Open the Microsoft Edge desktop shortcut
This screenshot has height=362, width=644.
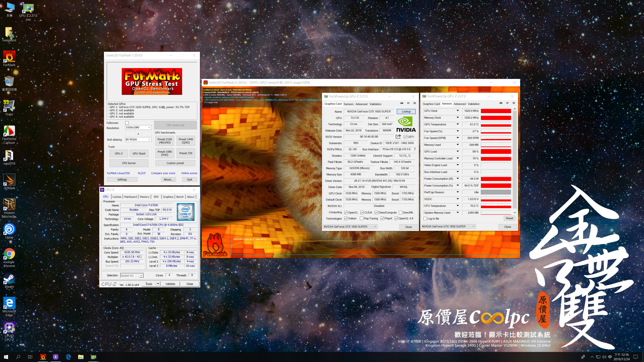click(9, 307)
